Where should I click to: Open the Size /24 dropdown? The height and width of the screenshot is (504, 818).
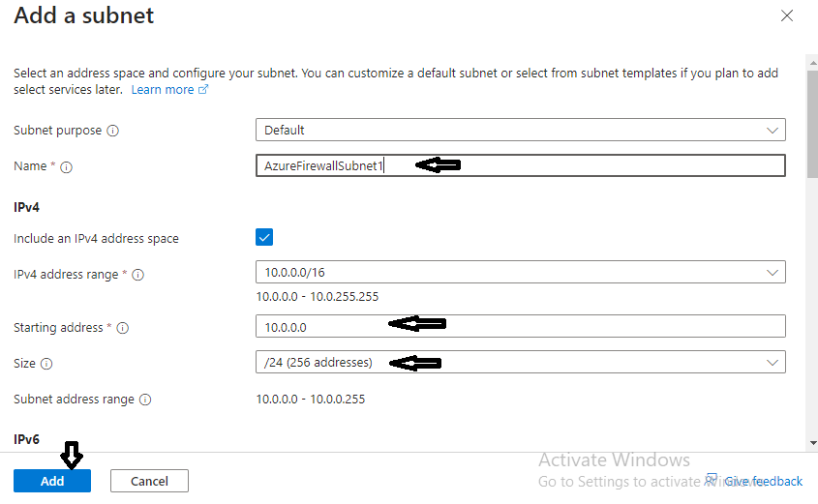520,363
